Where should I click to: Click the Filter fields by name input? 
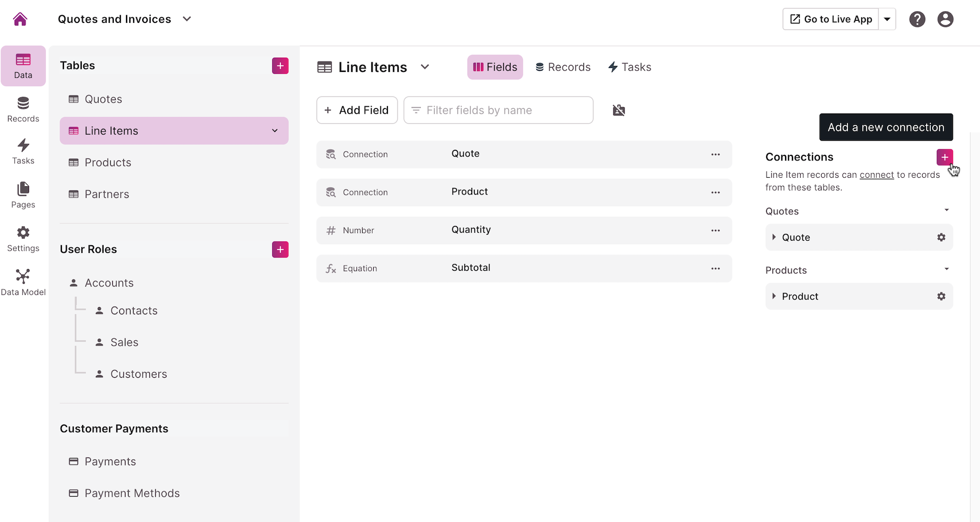point(498,110)
